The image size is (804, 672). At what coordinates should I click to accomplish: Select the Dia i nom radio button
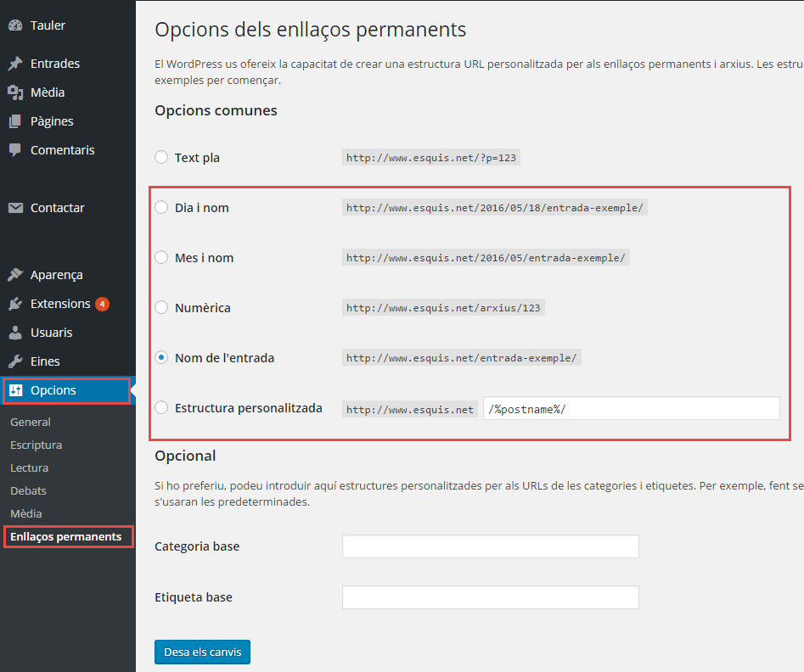161,207
